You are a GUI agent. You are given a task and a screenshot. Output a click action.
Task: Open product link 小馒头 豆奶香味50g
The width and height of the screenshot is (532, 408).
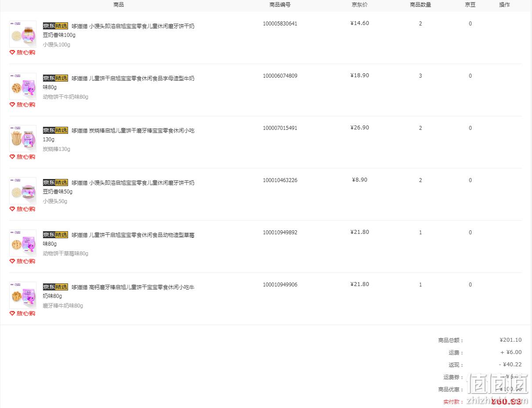coord(119,187)
